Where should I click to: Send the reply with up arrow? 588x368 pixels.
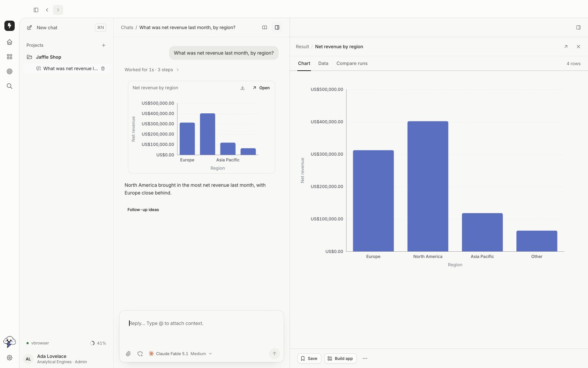point(275,354)
